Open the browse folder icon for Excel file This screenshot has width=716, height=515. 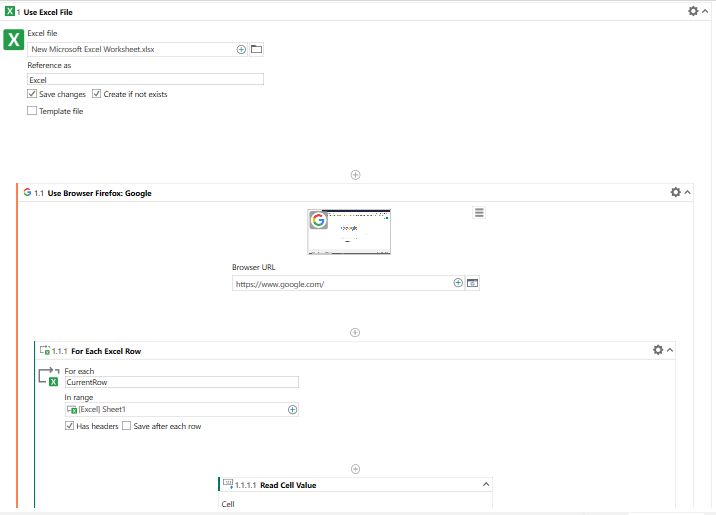pos(257,49)
